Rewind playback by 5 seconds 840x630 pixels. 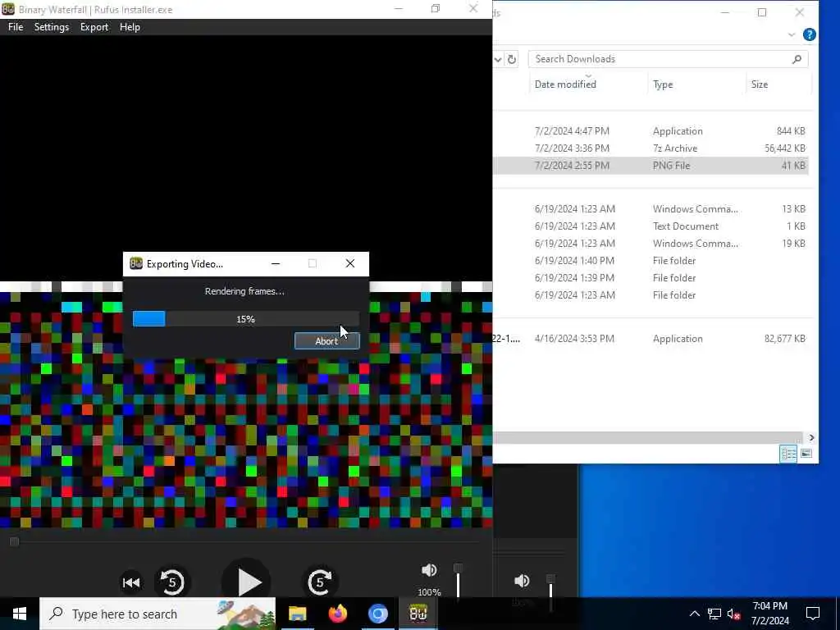172,582
